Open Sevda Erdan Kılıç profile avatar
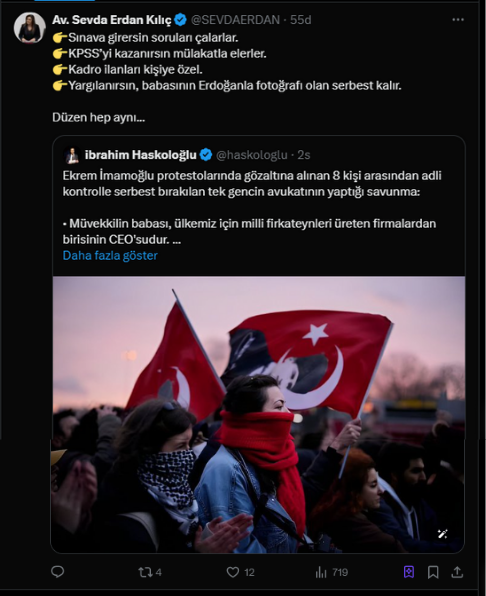 [30, 28]
